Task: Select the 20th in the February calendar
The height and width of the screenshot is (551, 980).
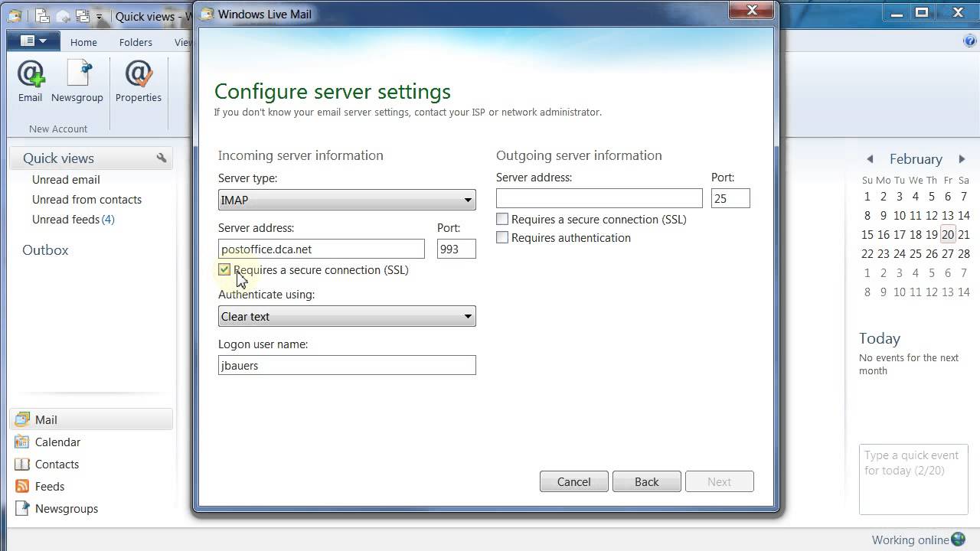Action: (948, 235)
